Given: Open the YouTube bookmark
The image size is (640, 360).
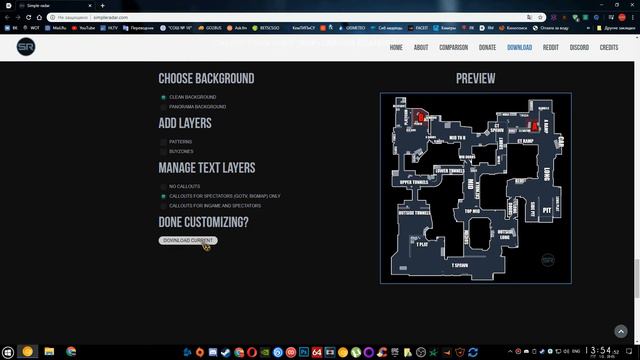Looking at the screenshot, I should (83, 28).
